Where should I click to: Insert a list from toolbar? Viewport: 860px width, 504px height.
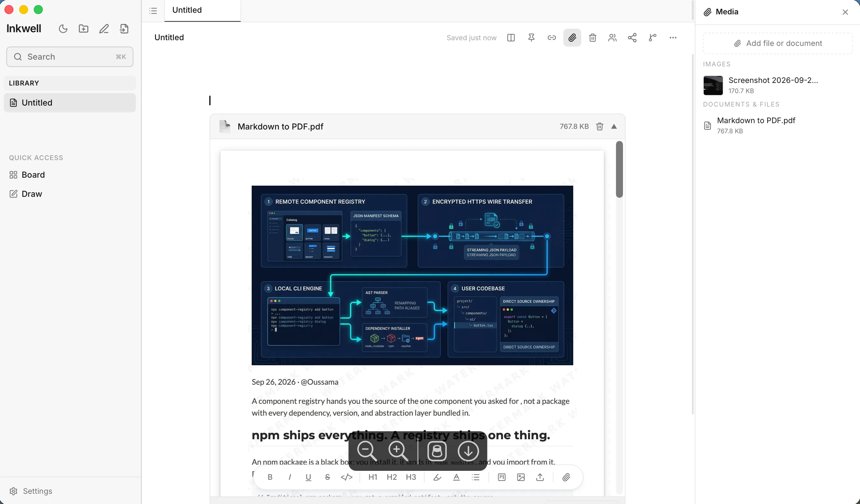coord(476,477)
